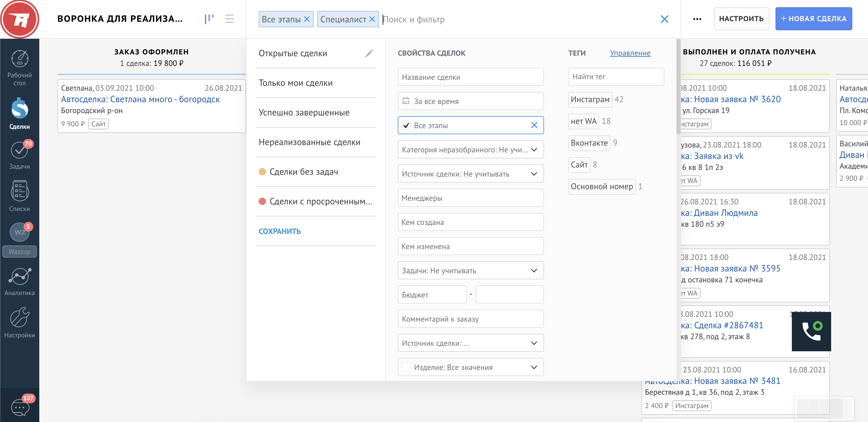
Task: Open the Аналитика sidebar section
Action: pyautogui.click(x=20, y=276)
